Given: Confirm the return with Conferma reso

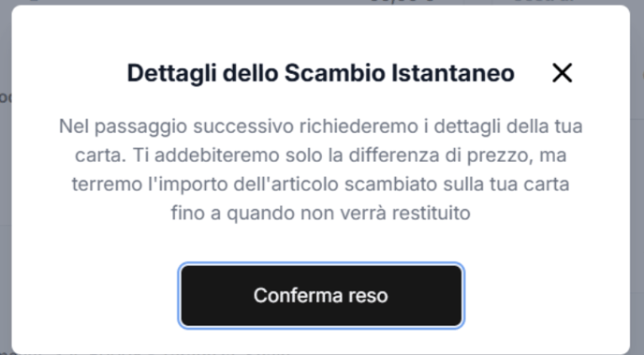Looking at the screenshot, I should coord(321,295).
